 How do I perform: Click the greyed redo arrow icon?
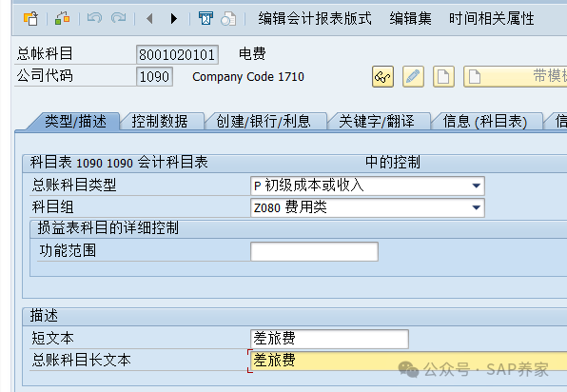click(118, 18)
